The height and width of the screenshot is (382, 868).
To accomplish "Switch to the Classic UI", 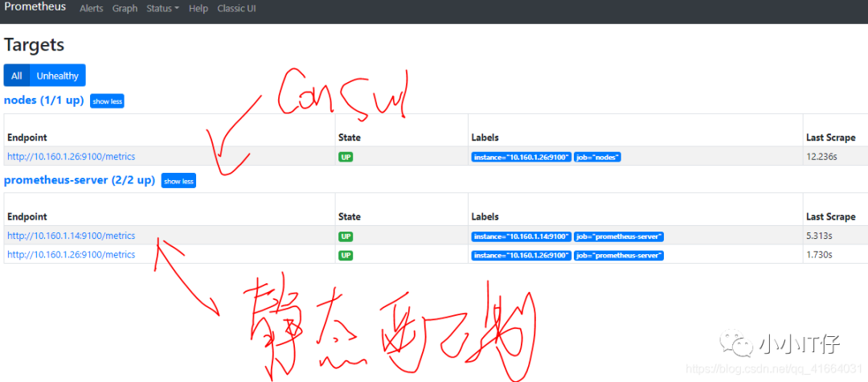I will 236,9.
